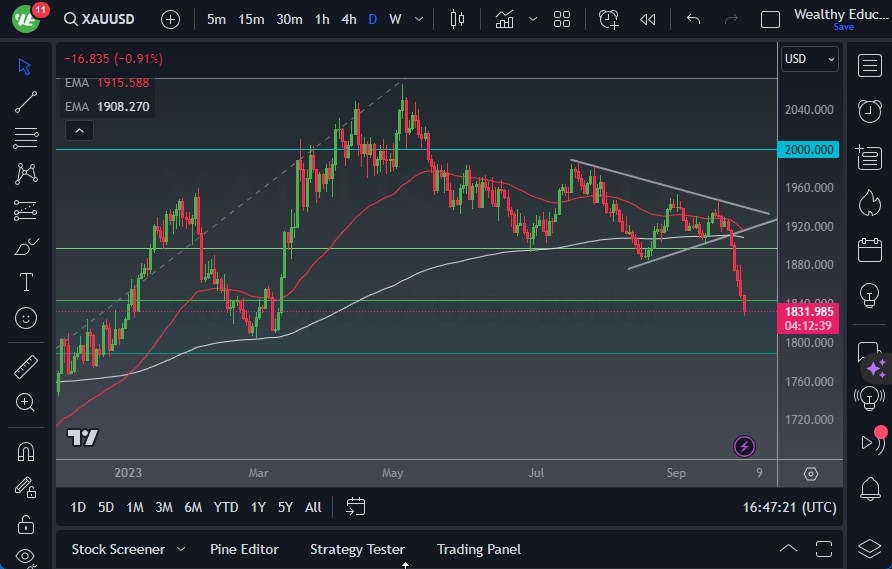Click the 2000.000 price level label

pyautogui.click(x=809, y=149)
